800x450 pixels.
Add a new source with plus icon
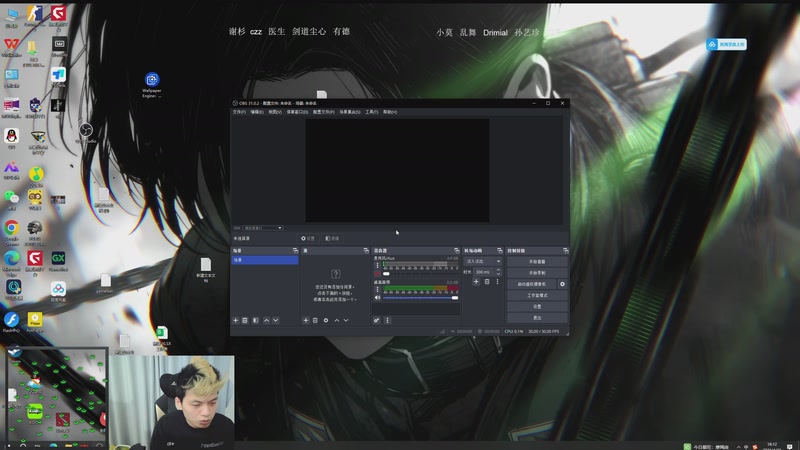pyautogui.click(x=306, y=320)
